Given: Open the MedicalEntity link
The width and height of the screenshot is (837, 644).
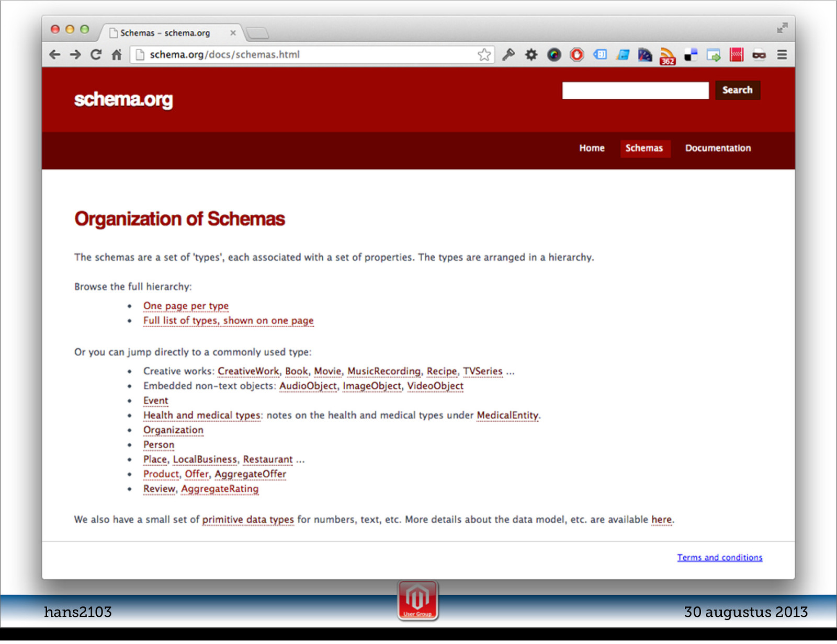Looking at the screenshot, I should (x=507, y=415).
